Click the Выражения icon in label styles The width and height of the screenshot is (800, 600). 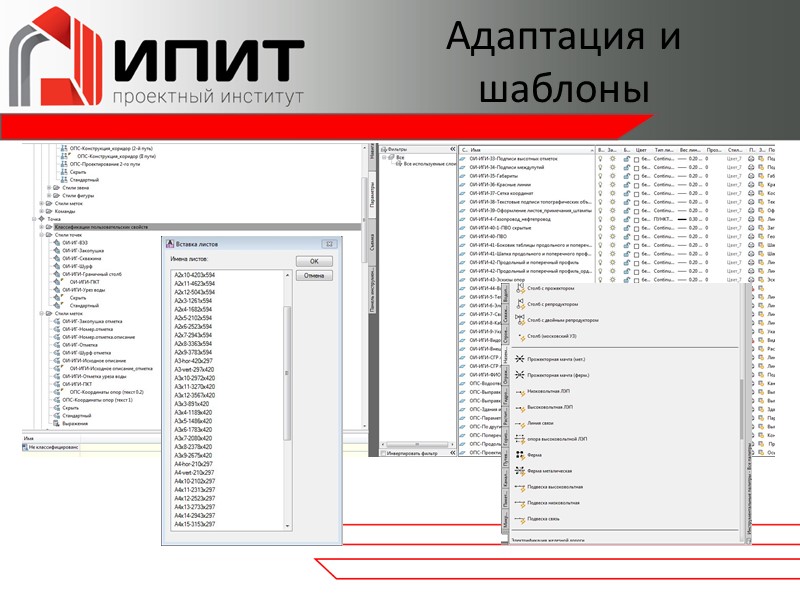[57, 423]
